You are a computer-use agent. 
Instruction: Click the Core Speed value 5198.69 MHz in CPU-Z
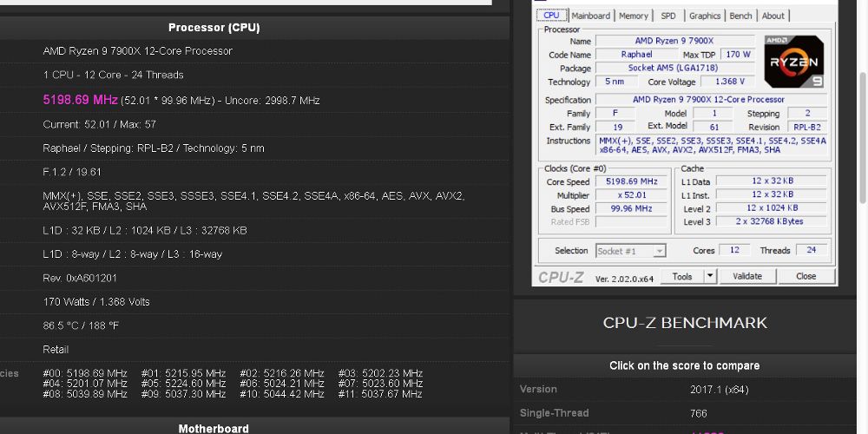[632, 181]
